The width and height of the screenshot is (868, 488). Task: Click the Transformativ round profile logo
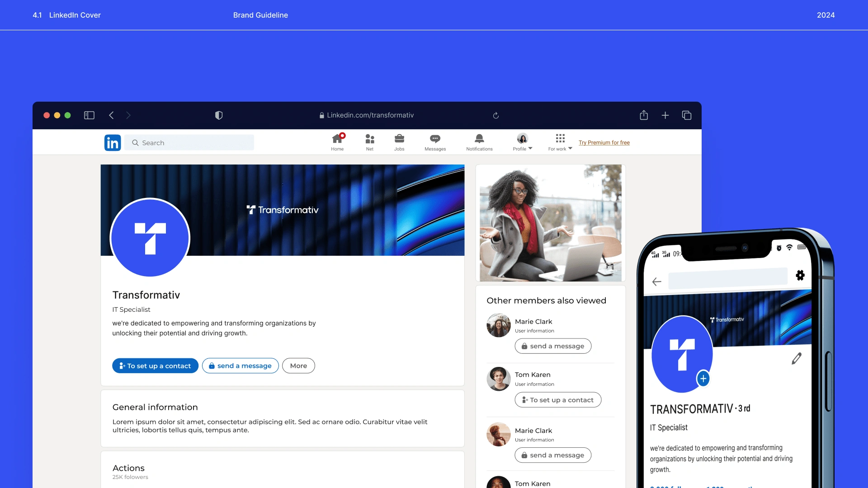click(150, 238)
